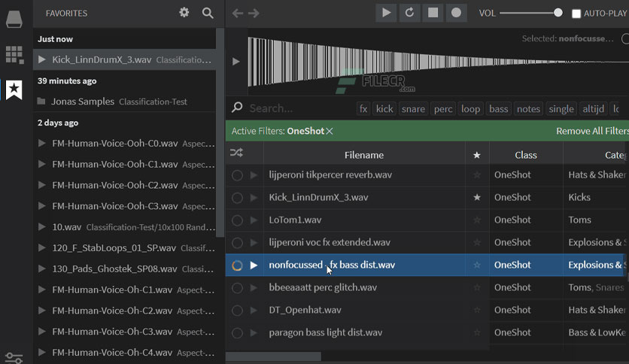
Task: Open Jonas Samples folder in favorites
Action: [x=125, y=102]
